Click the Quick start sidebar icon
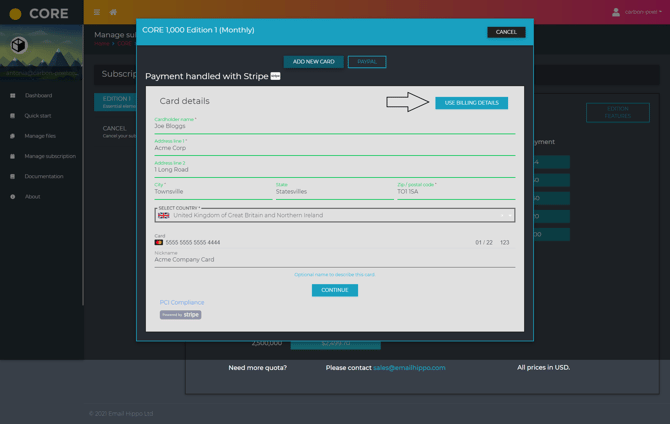 coord(12,116)
